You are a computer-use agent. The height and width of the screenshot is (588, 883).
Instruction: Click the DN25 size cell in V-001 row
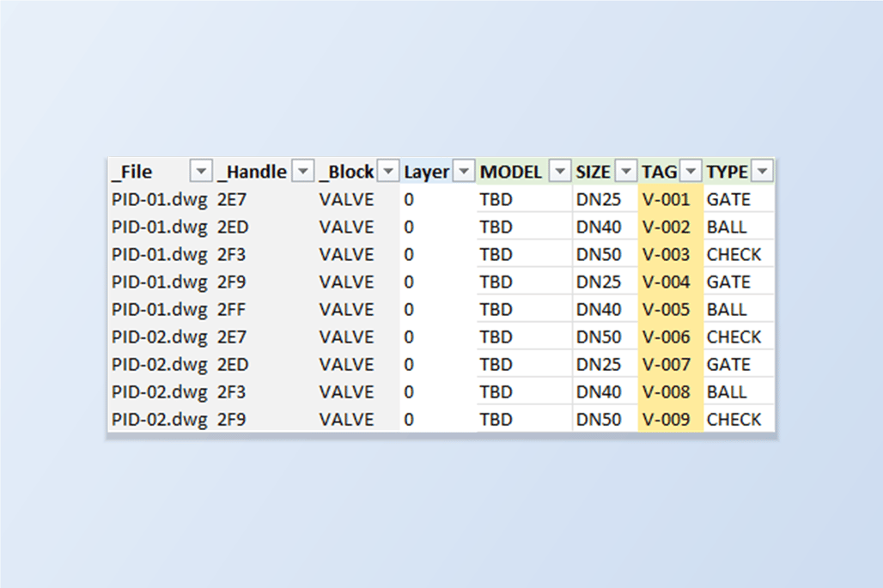coord(606,199)
